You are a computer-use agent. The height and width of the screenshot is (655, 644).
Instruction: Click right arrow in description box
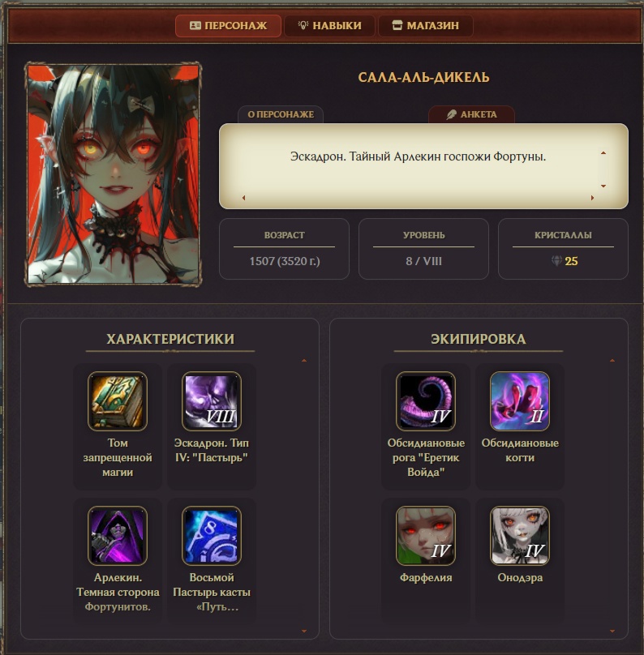click(x=592, y=198)
